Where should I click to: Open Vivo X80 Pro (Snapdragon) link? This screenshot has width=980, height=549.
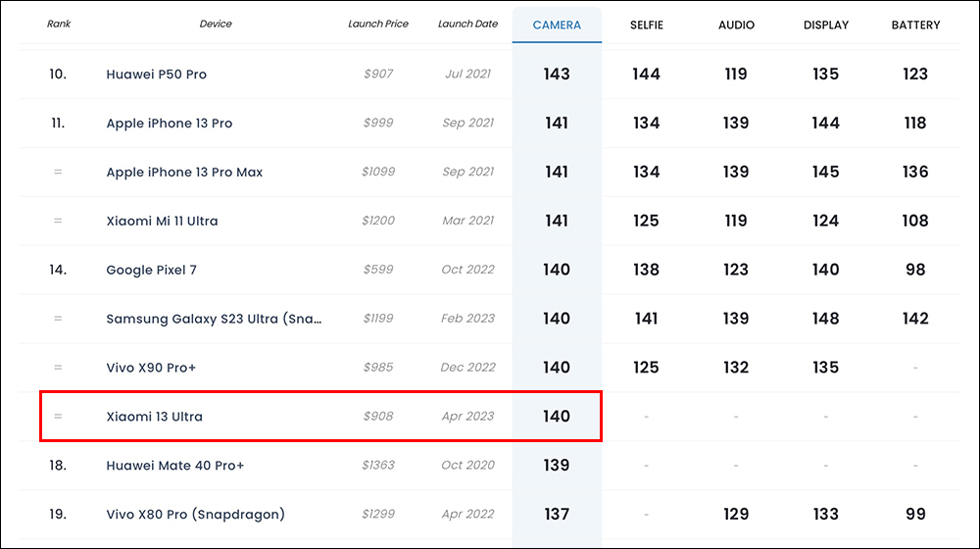196,514
